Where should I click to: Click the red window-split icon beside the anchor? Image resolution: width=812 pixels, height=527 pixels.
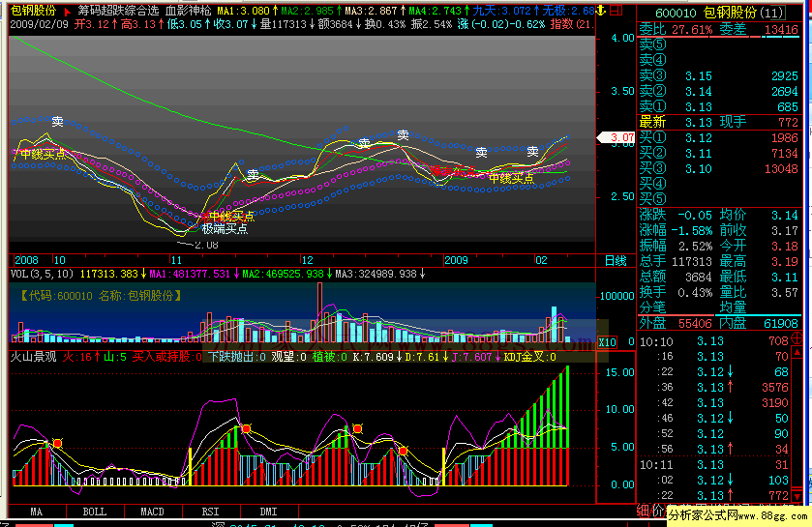coord(616,10)
